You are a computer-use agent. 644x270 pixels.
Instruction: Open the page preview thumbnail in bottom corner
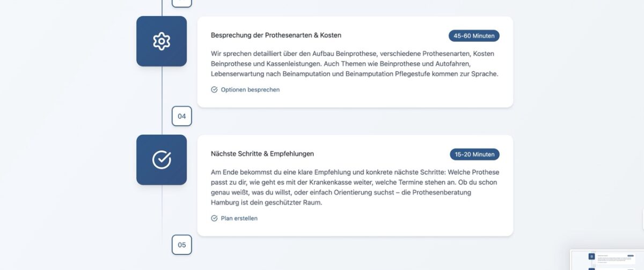pyautogui.click(x=607, y=260)
